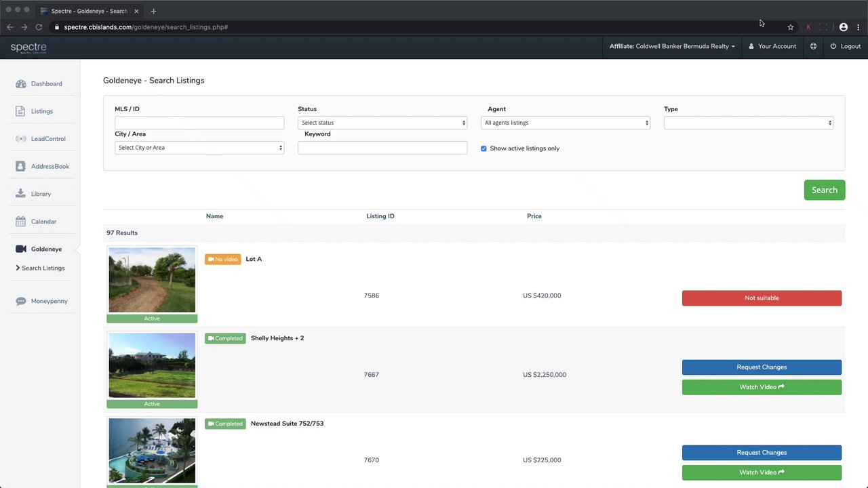This screenshot has height=488, width=868.
Task: Open Library download icon in sidebar
Action: coord(20,194)
